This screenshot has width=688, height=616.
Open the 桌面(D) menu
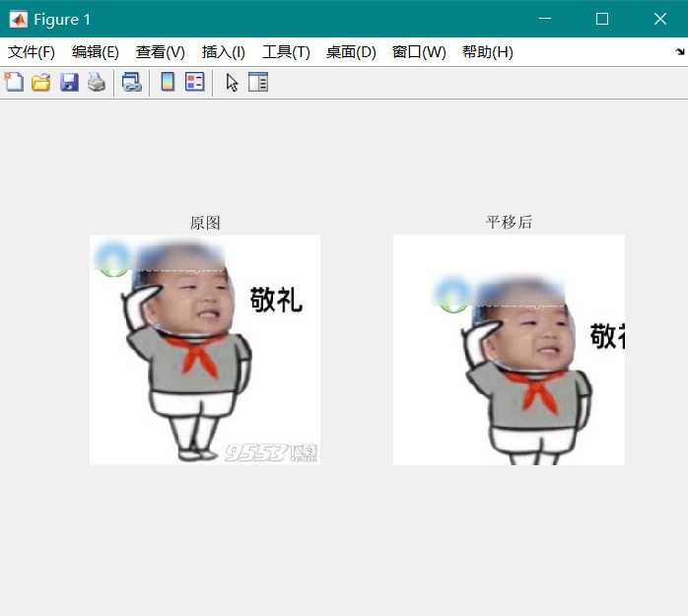pos(351,52)
